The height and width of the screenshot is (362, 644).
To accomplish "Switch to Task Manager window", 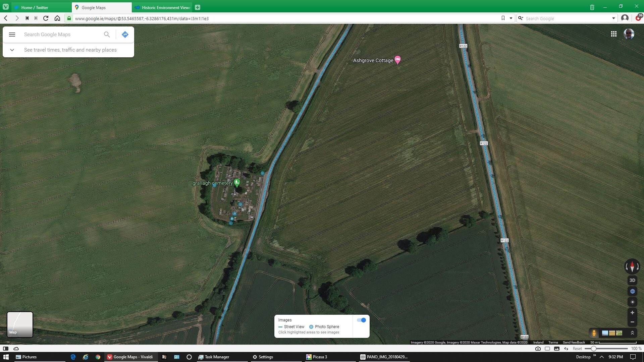I will [222, 357].
